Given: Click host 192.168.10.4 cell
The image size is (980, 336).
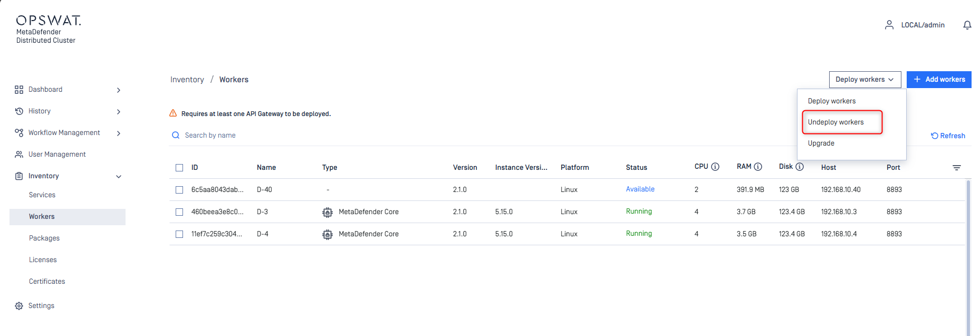Looking at the screenshot, I should pyautogui.click(x=839, y=234).
